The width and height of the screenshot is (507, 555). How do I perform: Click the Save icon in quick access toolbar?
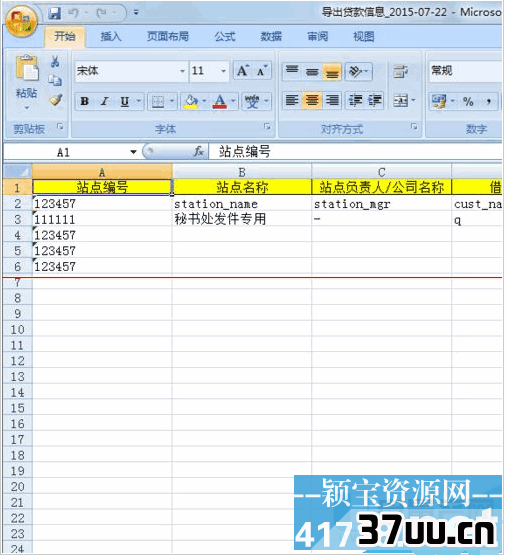tap(55, 13)
